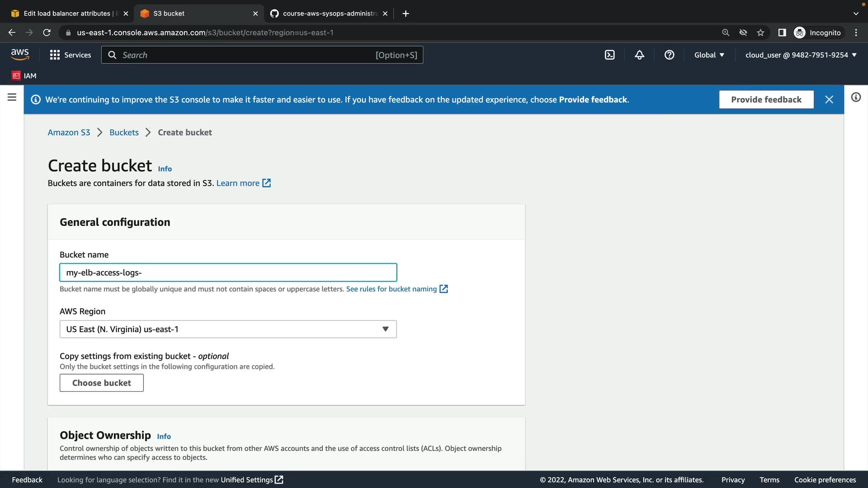Screen dimensions: 868x488
Task: Click the Choose bucket button
Action: [x=101, y=383]
